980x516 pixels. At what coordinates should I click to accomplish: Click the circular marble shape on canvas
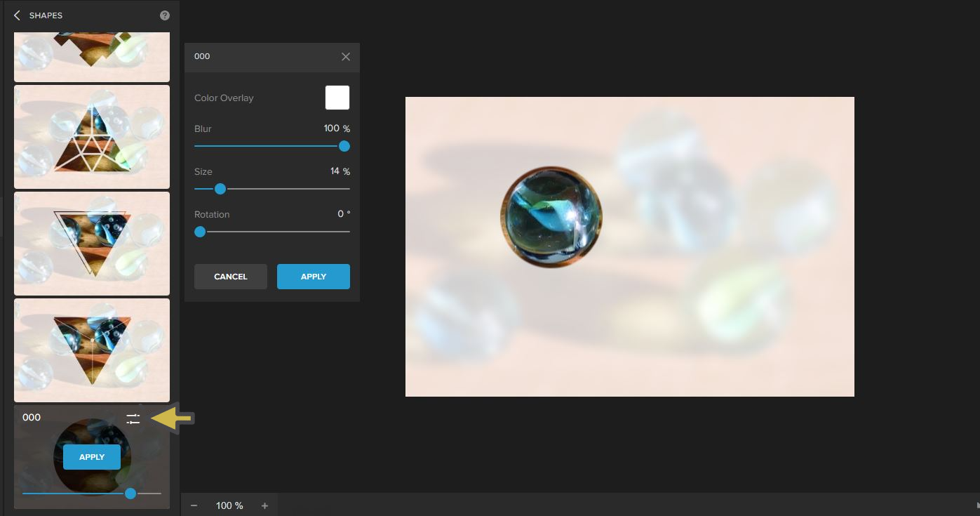[551, 218]
